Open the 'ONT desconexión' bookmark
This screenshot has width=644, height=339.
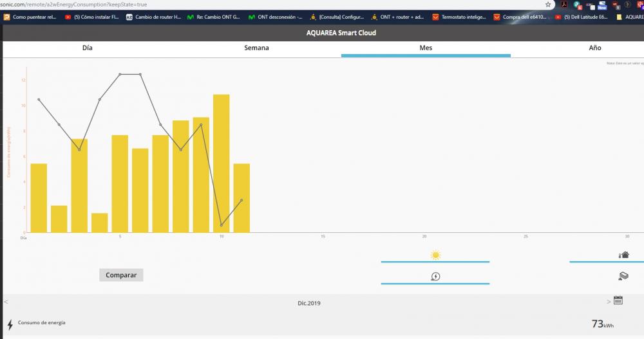click(x=276, y=17)
